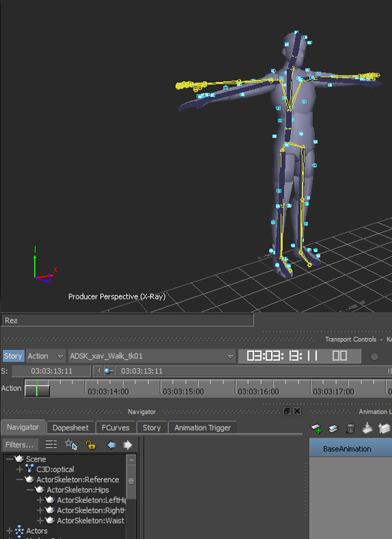Select the BaseAnimation layer
Screen dimensions: 392x539
click(350, 449)
